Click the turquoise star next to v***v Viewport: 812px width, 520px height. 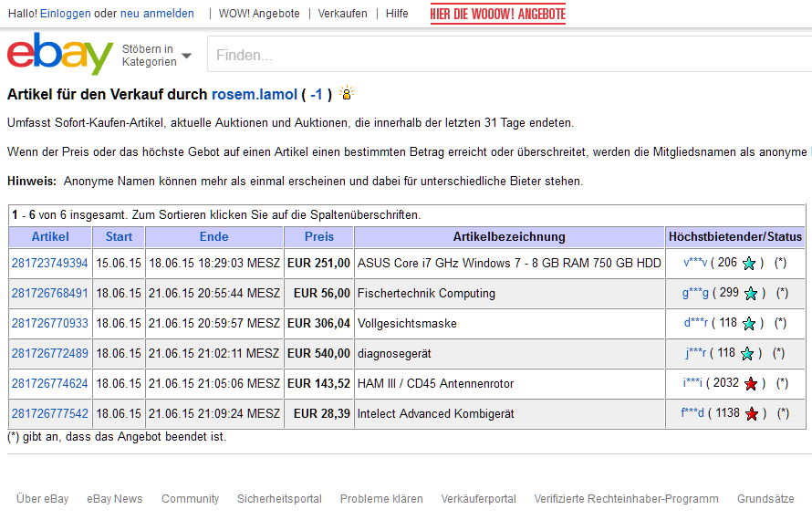coord(749,264)
